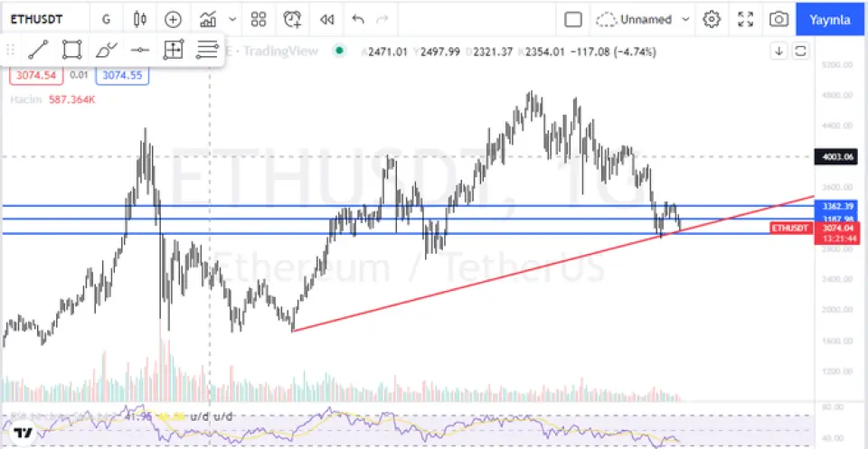Start bar replay with rewind icon
This screenshot has width=868, height=449.
point(326,19)
